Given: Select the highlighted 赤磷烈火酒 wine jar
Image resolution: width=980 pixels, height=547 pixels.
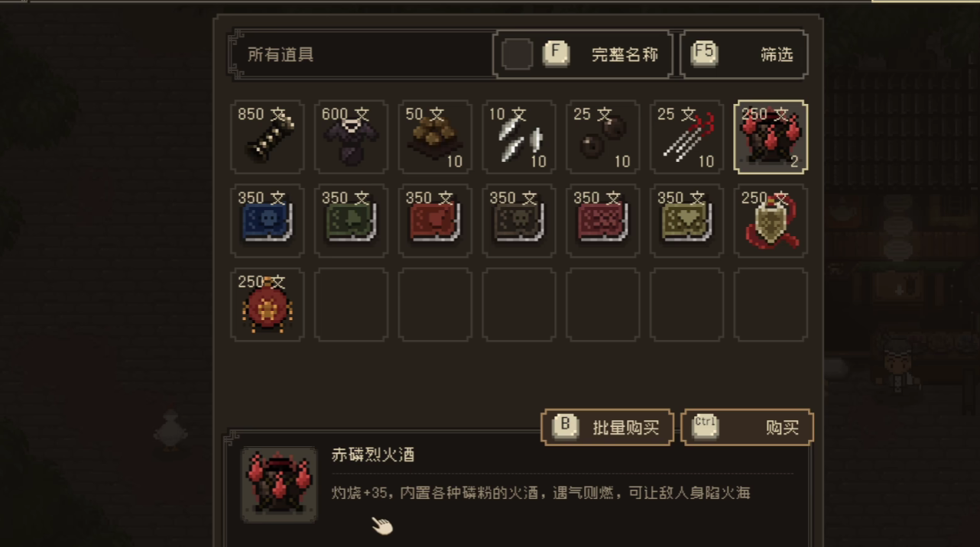Looking at the screenshot, I should click(771, 137).
